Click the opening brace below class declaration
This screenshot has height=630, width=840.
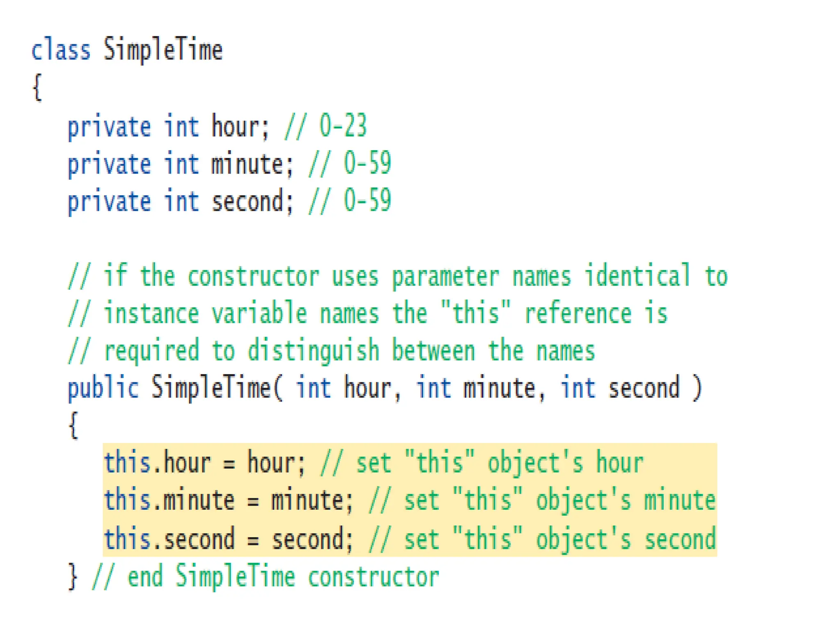[x=37, y=87]
